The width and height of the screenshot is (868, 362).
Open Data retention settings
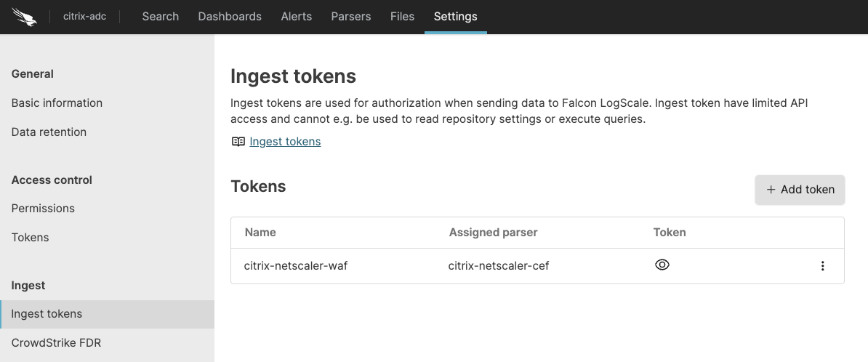(x=49, y=132)
